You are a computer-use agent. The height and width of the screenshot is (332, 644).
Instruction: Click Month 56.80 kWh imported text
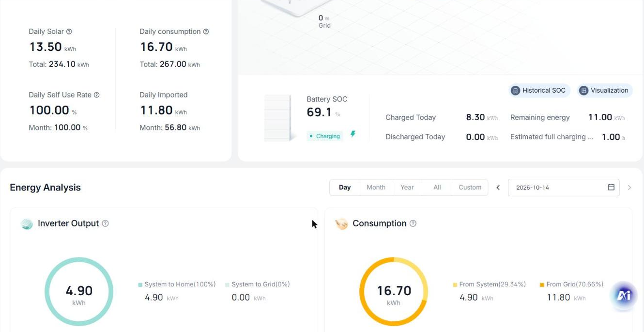[x=169, y=128]
